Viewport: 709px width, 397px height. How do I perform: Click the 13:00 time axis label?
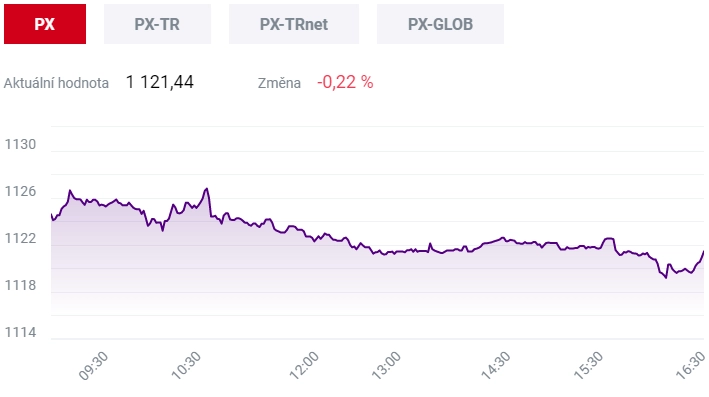click(386, 366)
